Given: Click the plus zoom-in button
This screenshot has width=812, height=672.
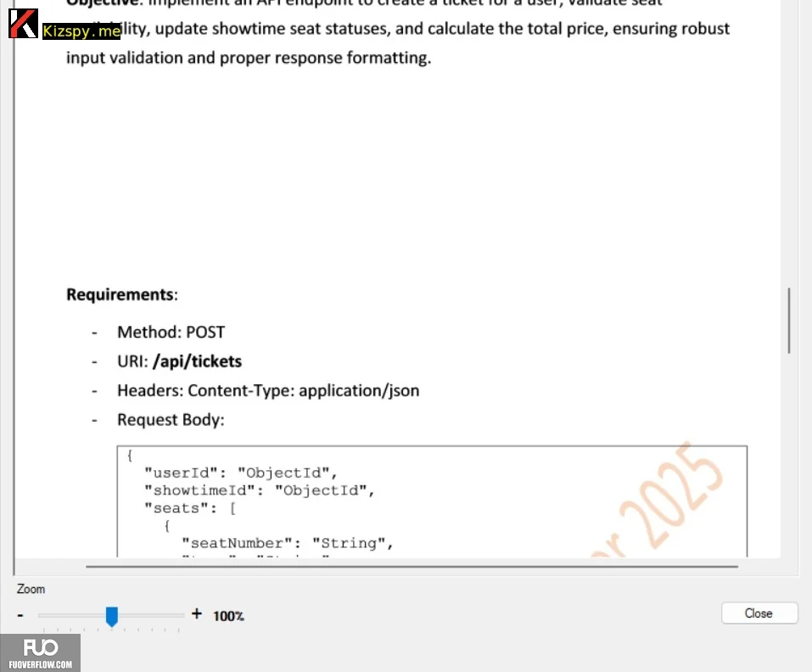Looking at the screenshot, I should 196,614.
